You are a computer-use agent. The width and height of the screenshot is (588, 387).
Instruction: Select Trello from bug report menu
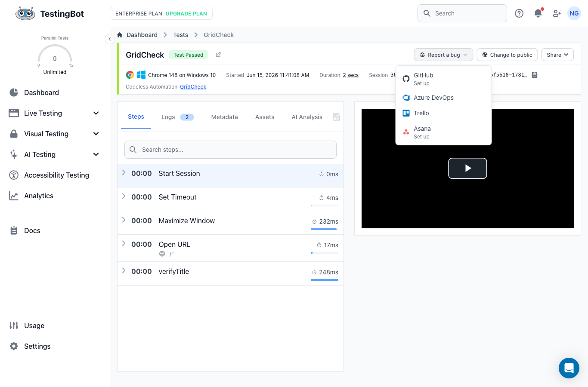click(x=443, y=113)
